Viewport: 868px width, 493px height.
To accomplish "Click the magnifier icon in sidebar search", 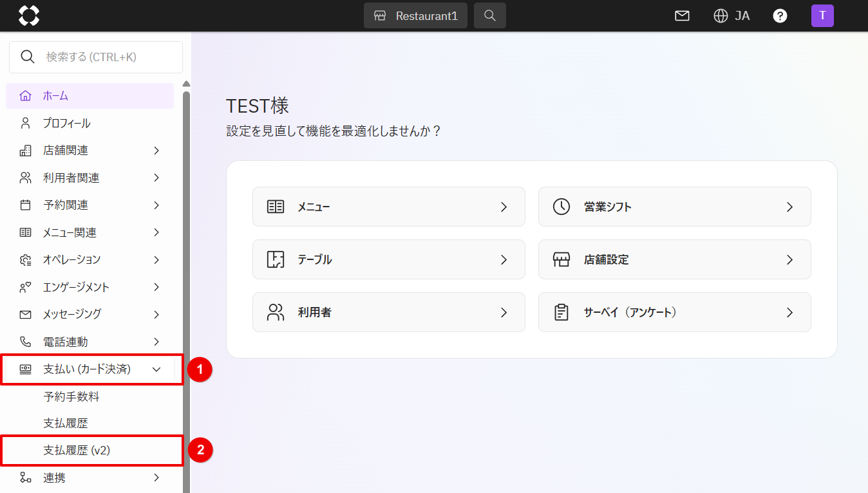I will (28, 57).
